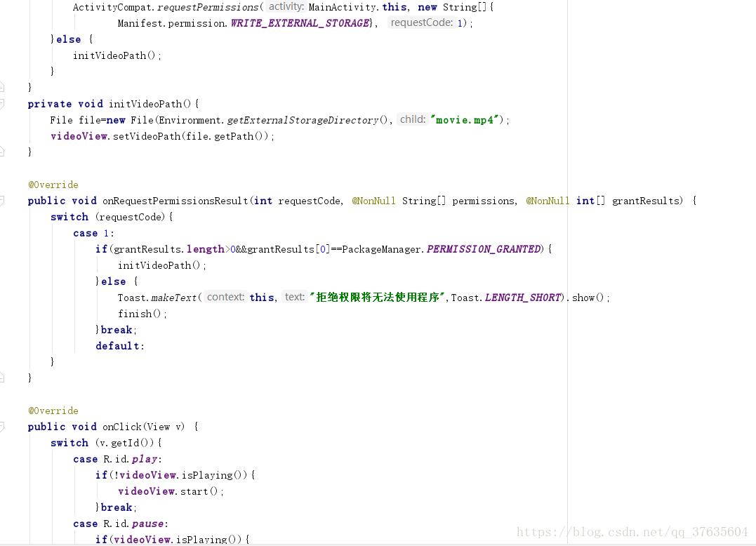Click the onRequestPermissionsResult method name
Image resolution: width=756 pixels, height=546 pixels.
pos(175,201)
